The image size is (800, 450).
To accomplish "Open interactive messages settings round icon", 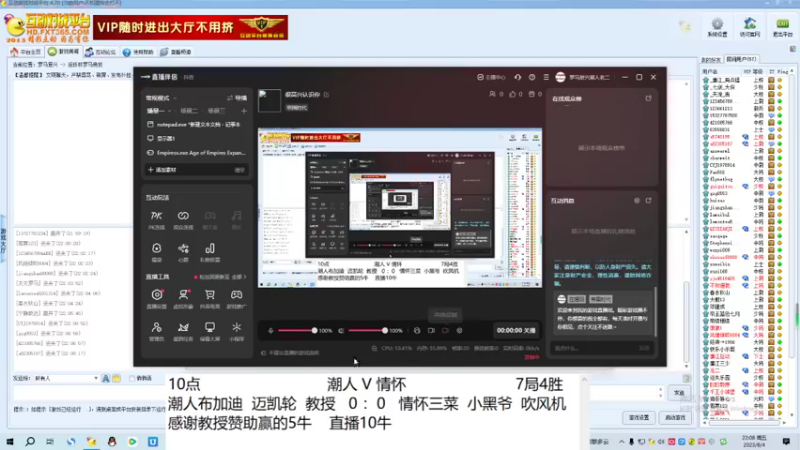I will [637, 201].
